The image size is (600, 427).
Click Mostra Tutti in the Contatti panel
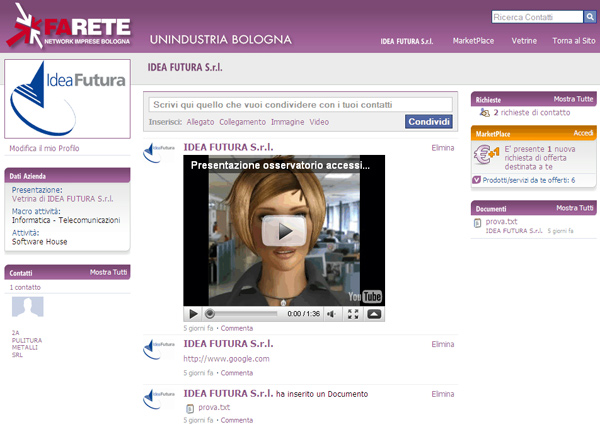point(108,272)
